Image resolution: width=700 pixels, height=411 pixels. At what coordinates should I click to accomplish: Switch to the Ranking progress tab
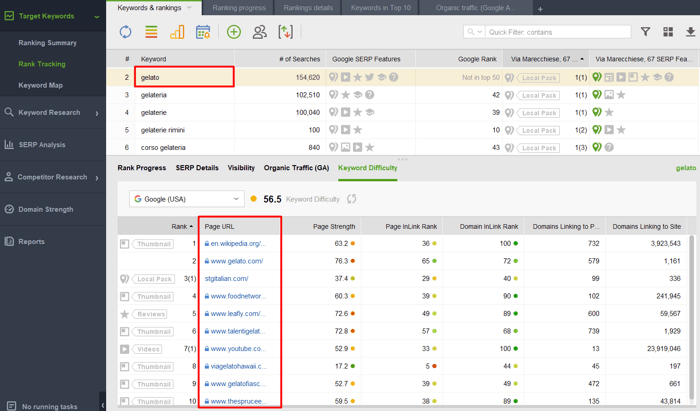pyautogui.click(x=239, y=8)
